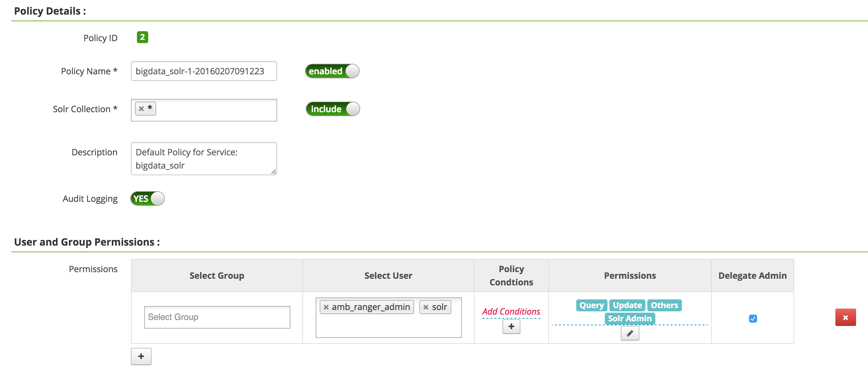868x387 pixels.
Task: Click the Query permission tag
Action: 592,305
